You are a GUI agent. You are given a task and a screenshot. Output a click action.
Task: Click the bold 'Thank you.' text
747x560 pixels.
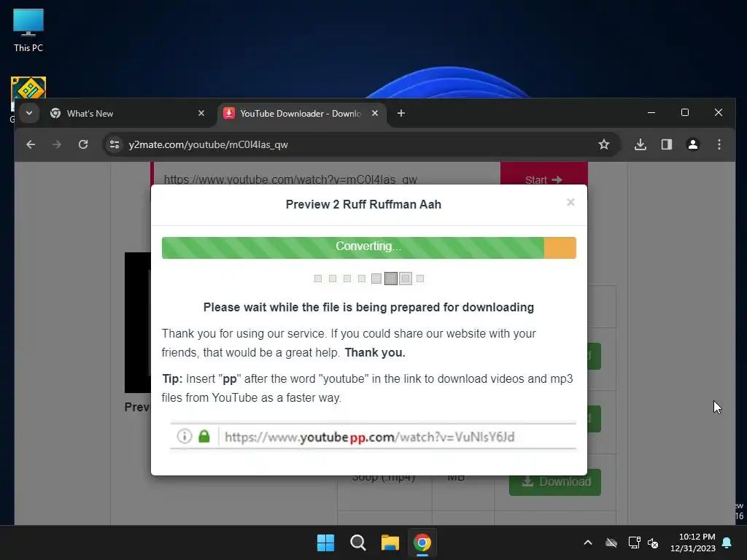[375, 353]
